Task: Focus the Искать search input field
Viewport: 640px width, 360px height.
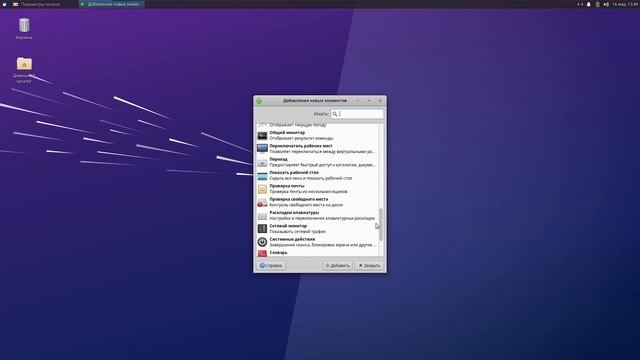Action: 357,114
